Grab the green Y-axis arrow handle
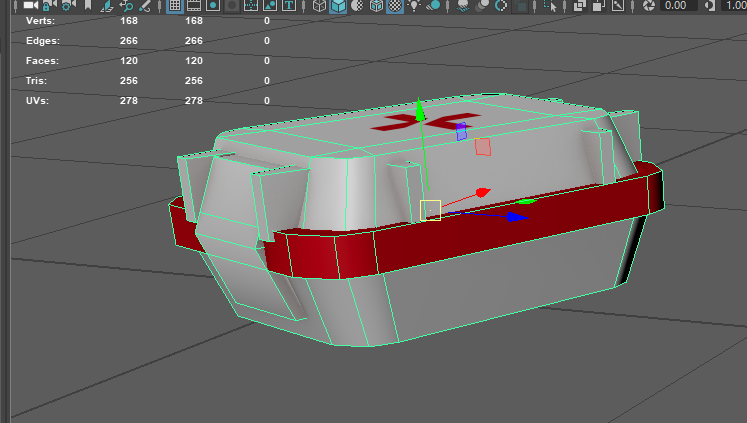Viewport: 747px width, 423px height. coord(419,110)
